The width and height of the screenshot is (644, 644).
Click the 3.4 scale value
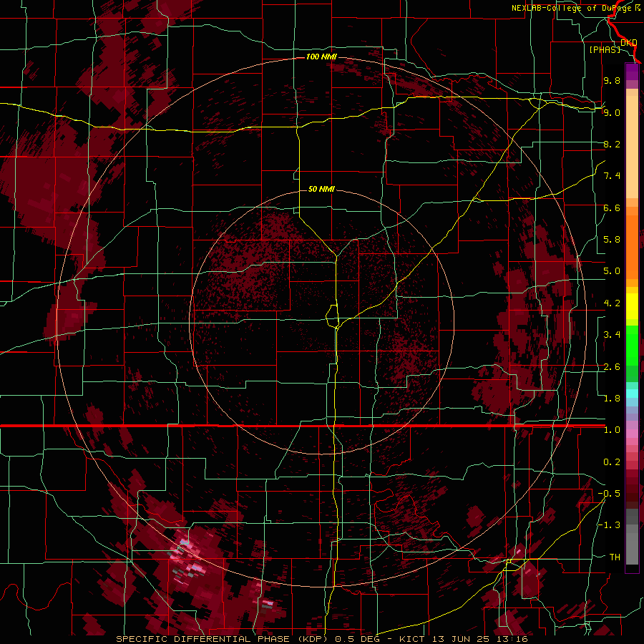[x=612, y=335]
